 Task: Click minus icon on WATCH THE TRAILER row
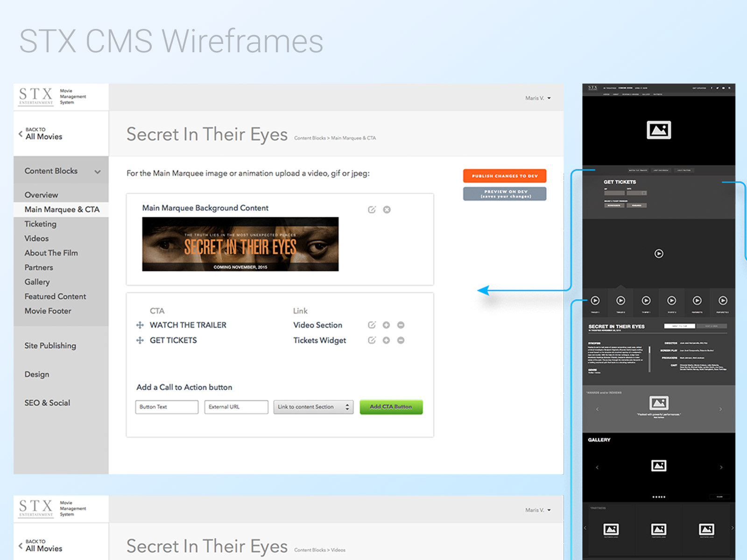point(401,325)
